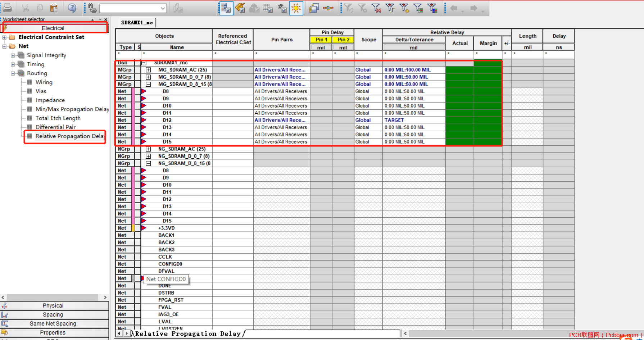
Task: Collapse the NG_SDRAM_D_8_15 net group
Action: coord(148,163)
